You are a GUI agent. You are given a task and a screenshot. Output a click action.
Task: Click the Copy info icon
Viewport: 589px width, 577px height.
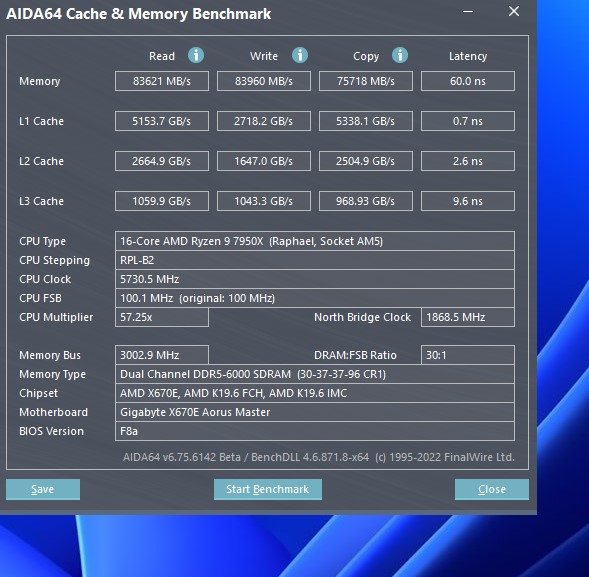tap(400, 55)
